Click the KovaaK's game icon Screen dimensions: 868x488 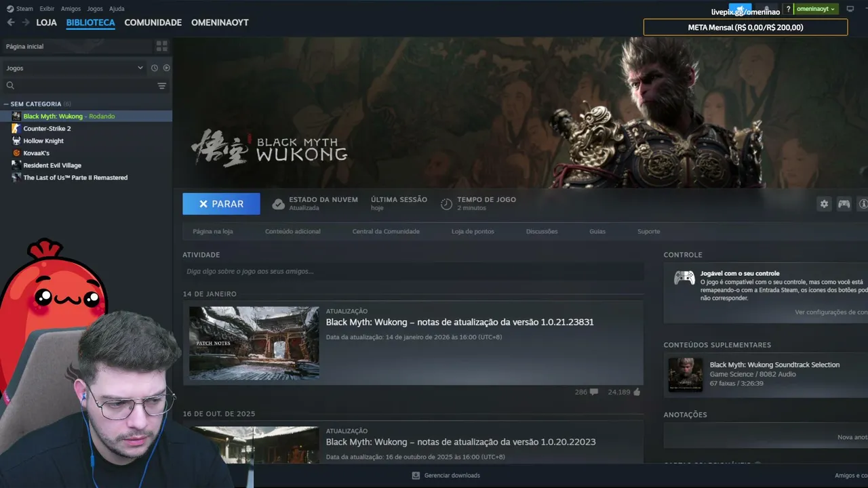tap(16, 152)
